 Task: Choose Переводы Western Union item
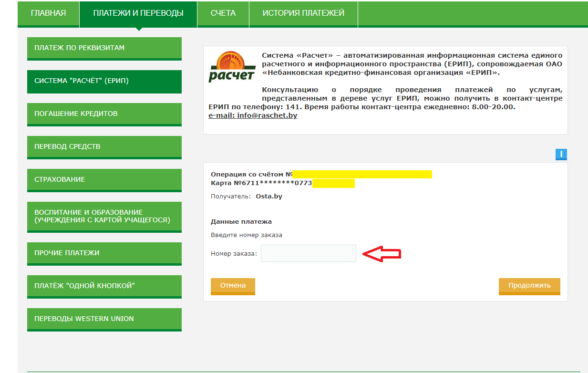click(104, 319)
